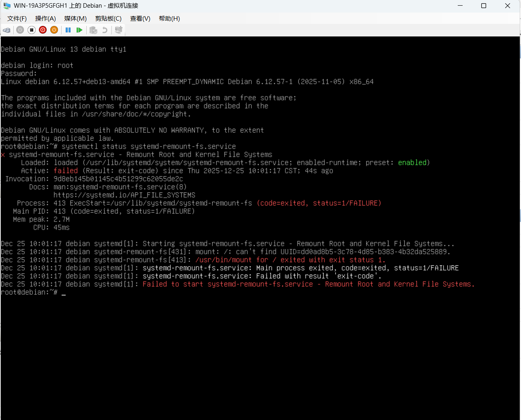Open the 帮助(H) menu
The height and width of the screenshot is (420, 521).
169,19
